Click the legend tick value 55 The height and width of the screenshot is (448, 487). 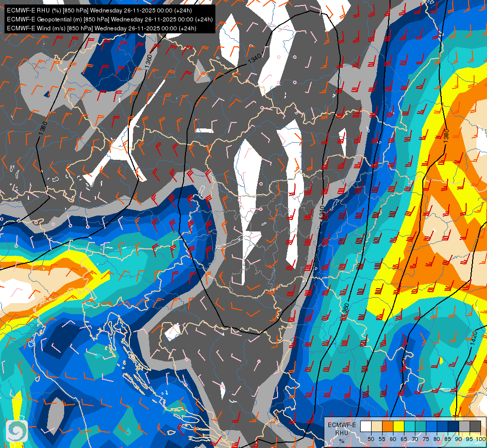pyautogui.click(x=382, y=439)
